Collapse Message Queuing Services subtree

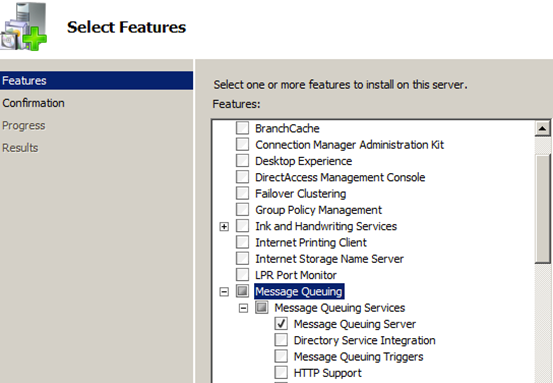coord(243,308)
